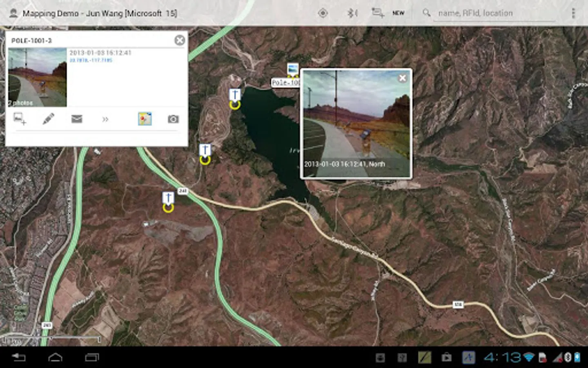Open the photo thumbnail in POLE-1001-3 panel
This screenshot has height=368, width=588.
pyautogui.click(x=37, y=77)
